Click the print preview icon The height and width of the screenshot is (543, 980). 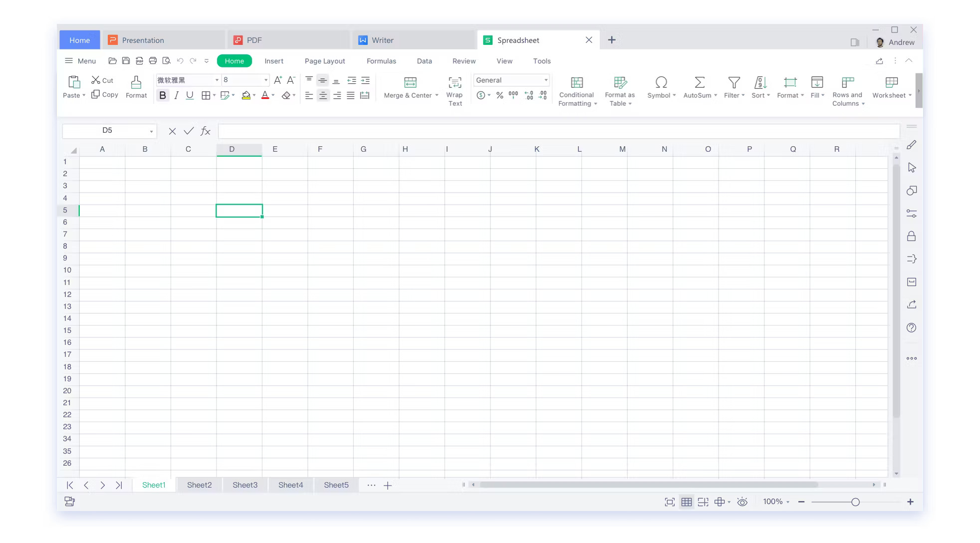(166, 61)
